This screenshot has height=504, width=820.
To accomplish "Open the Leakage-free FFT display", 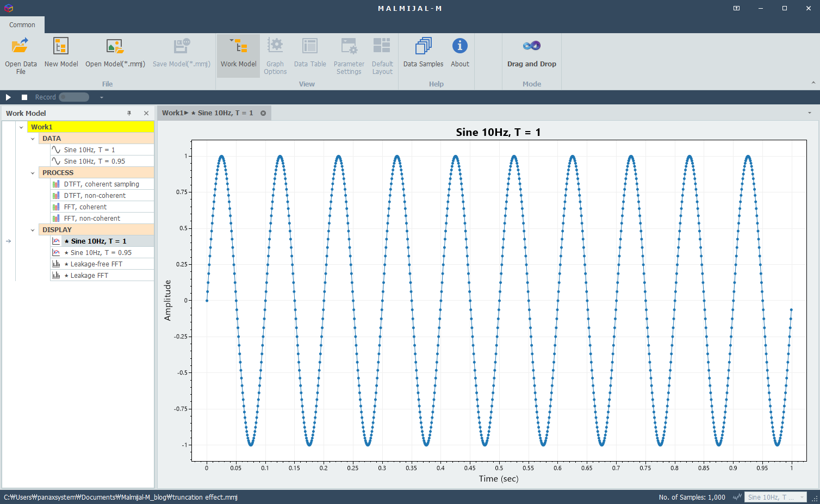I will click(102, 264).
